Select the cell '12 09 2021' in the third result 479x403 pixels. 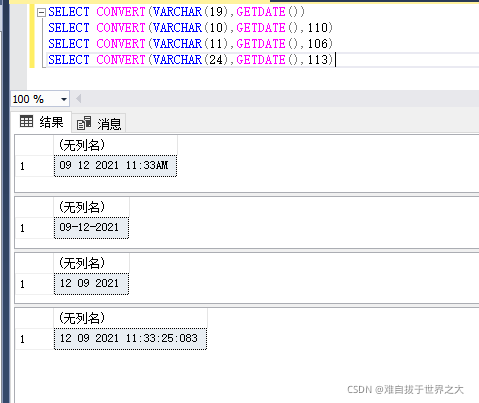click(x=91, y=284)
